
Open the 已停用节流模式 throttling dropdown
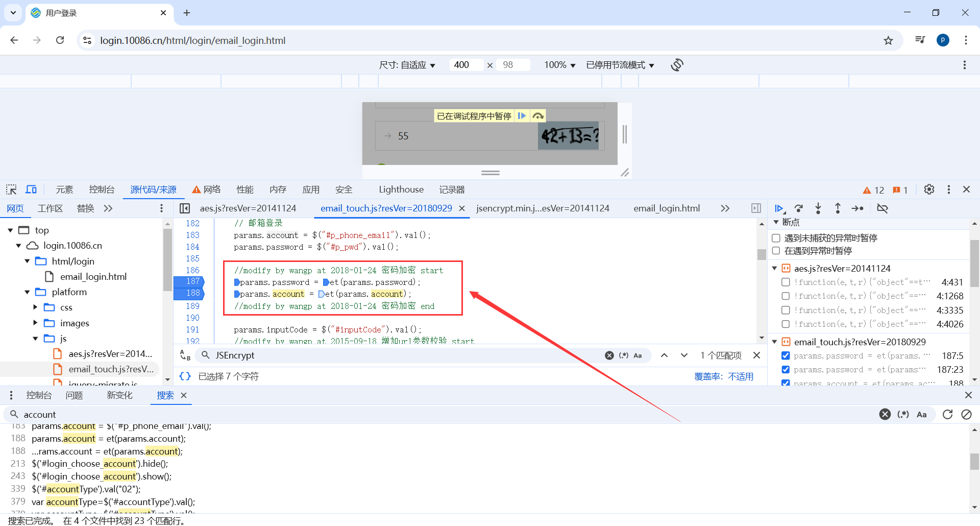[x=620, y=65]
